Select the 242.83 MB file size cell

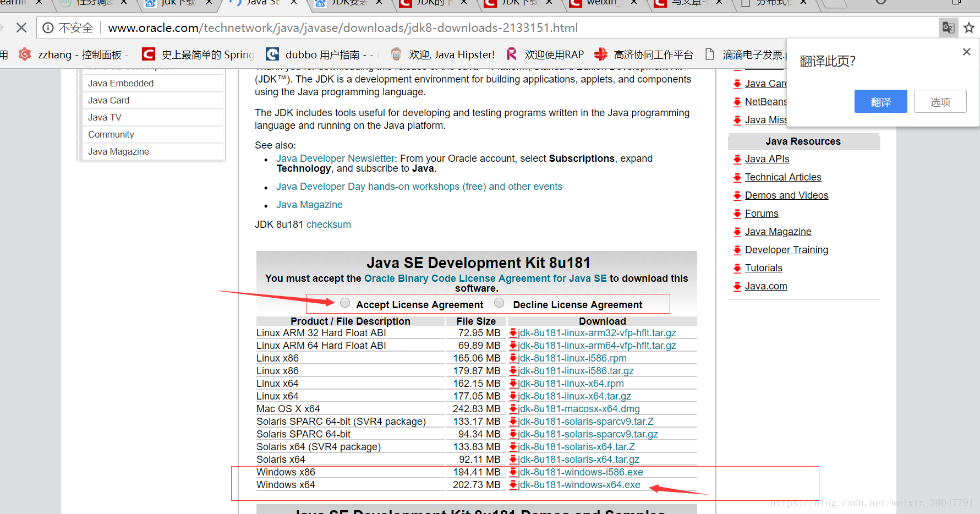pyautogui.click(x=477, y=409)
